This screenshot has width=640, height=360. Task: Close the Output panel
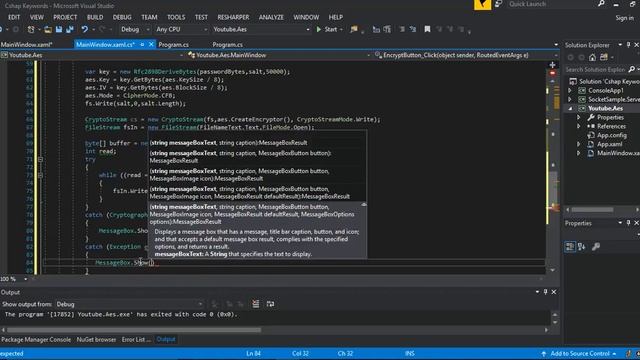554,292
